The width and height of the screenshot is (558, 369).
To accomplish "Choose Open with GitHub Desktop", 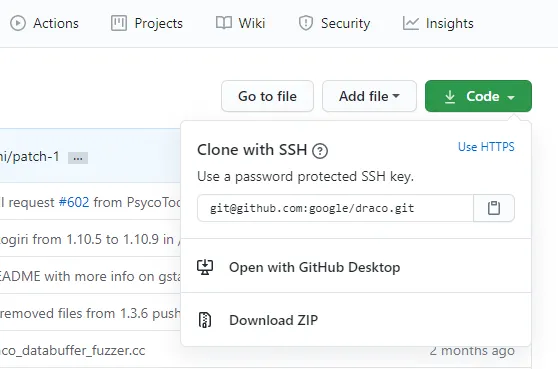I will pyautogui.click(x=356, y=267).
